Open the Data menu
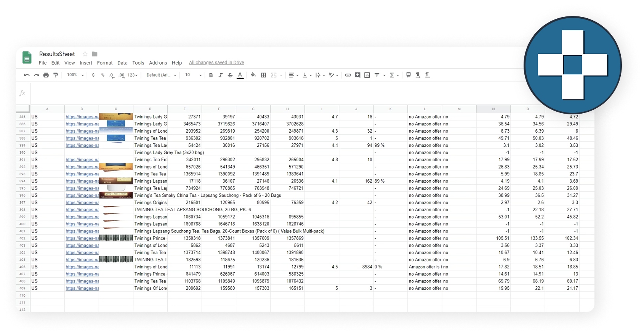The image size is (644, 334). [x=122, y=63]
